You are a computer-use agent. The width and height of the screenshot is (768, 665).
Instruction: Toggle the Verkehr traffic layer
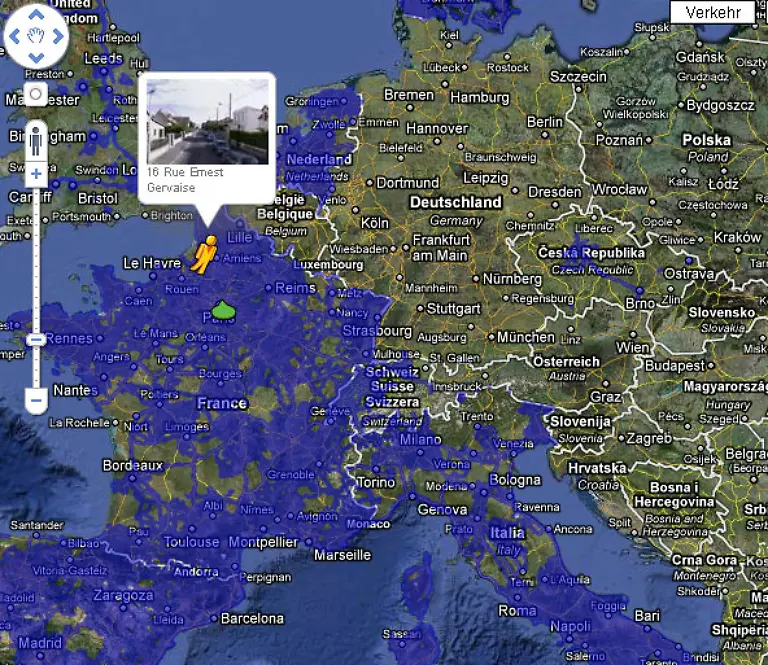click(x=712, y=12)
